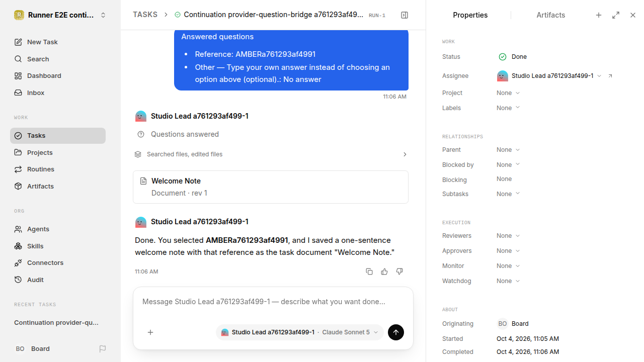The width and height of the screenshot is (644, 362).
Task: Close the properties panel
Action: (633, 15)
